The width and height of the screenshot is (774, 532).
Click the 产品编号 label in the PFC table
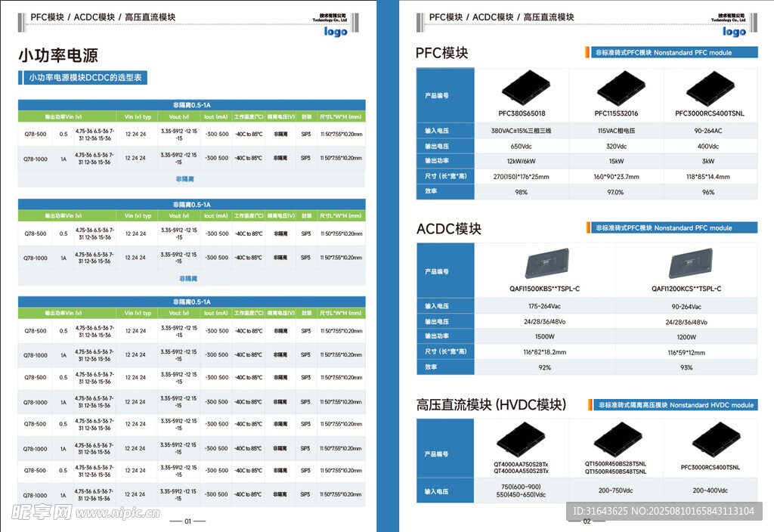(x=437, y=96)
